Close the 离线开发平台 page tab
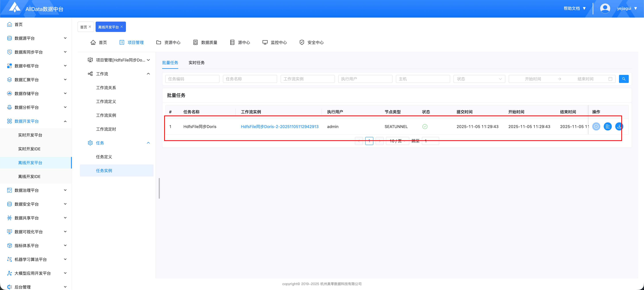Viewport: 644px width, 290px height. coord(122,27)
